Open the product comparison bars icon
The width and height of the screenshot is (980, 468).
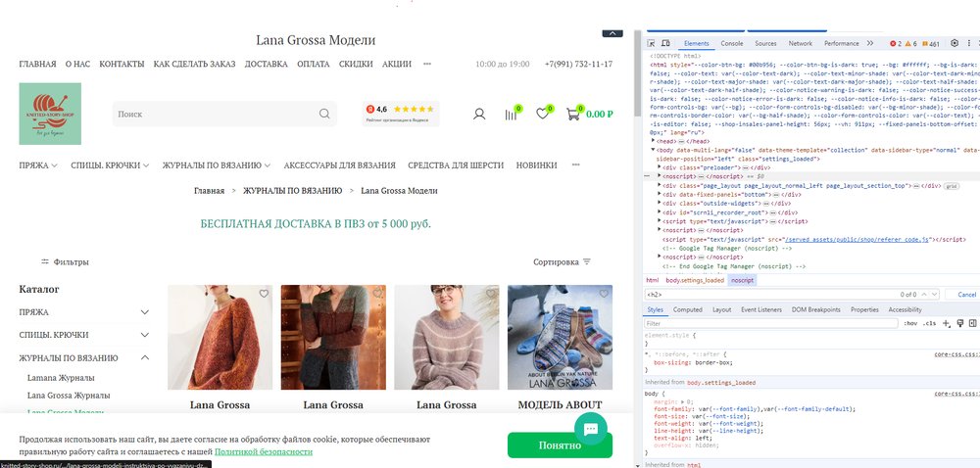coord(512,115)
